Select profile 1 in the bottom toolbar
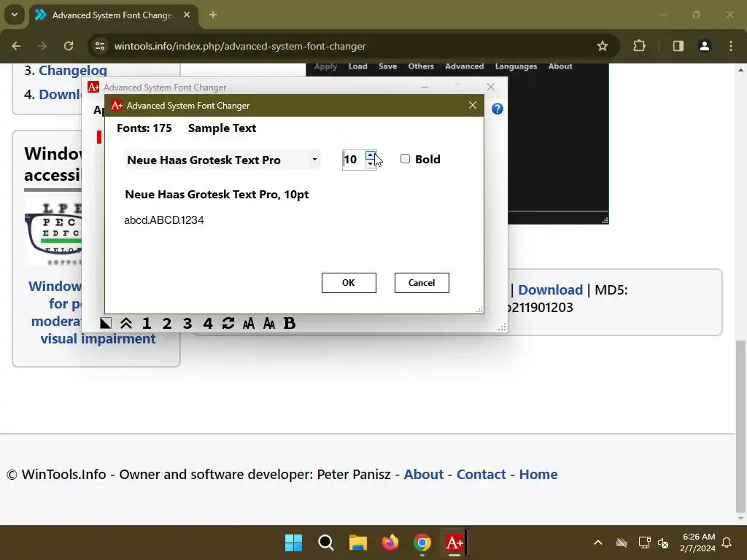This screenshot has width=747, height=560. tap(147, 323)
